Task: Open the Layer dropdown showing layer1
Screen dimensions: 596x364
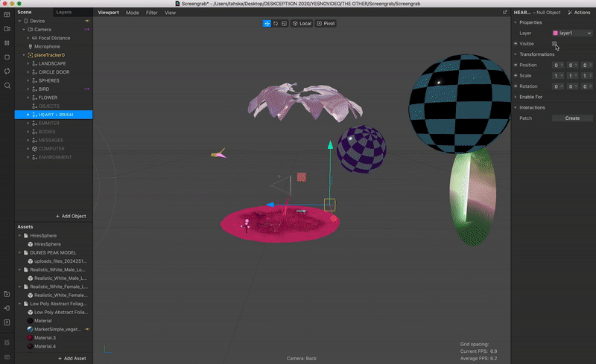Action: 571,33
